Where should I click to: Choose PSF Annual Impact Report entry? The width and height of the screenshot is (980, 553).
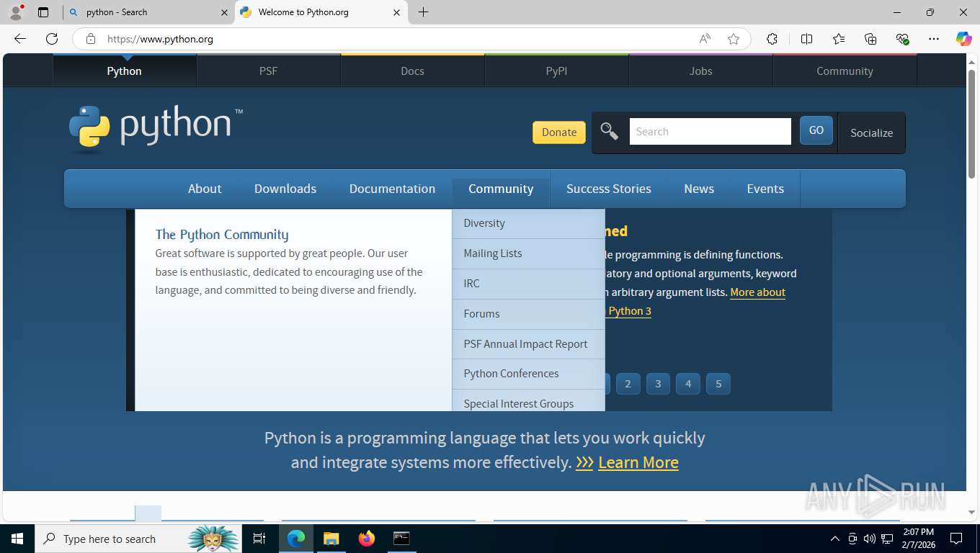tap(528, 344)
